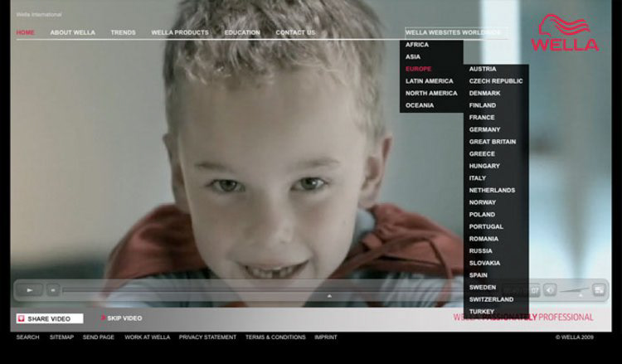Expand the Latin America region submenu
The height and width of the screenshot is (364, 622).
[431, 81]
